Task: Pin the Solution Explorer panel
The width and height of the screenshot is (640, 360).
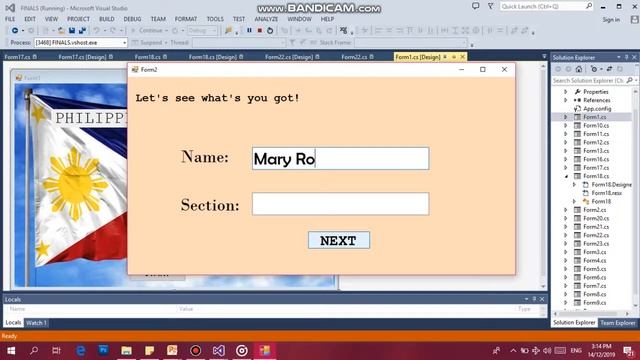Action: tap(627, 58)
